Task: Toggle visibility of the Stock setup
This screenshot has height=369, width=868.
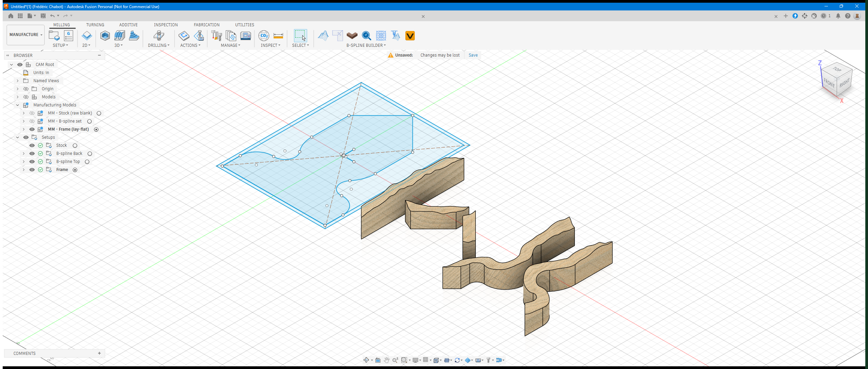Action: (32, 145)
